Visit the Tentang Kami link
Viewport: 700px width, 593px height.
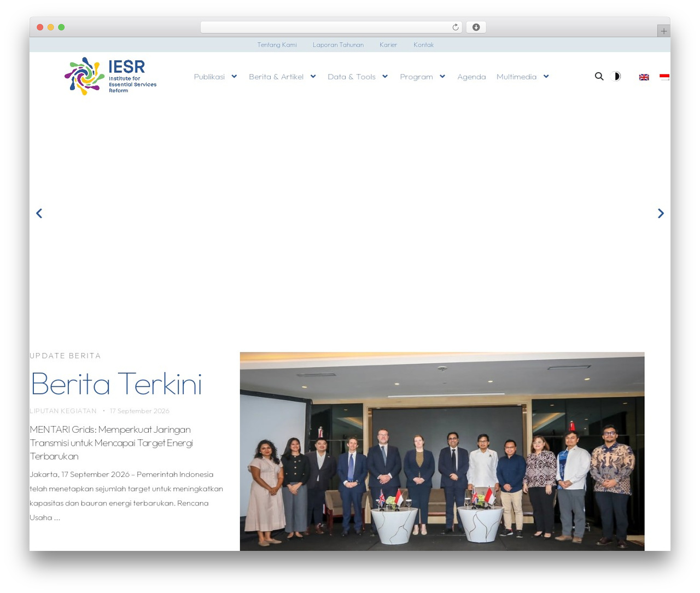pos(277,45)
